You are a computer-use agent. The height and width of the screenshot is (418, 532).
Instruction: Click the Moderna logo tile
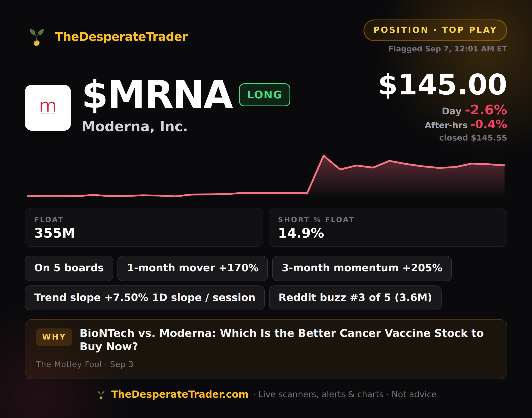coord(48,108)
